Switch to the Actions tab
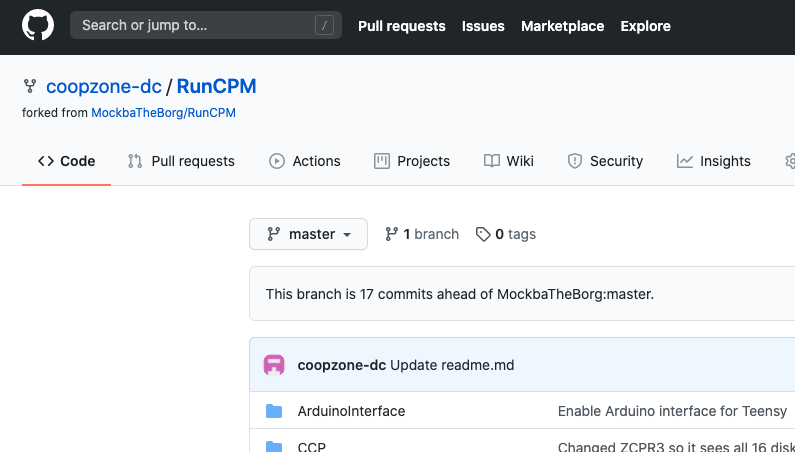The image size is (795, 452). click(x=304, y=161)
